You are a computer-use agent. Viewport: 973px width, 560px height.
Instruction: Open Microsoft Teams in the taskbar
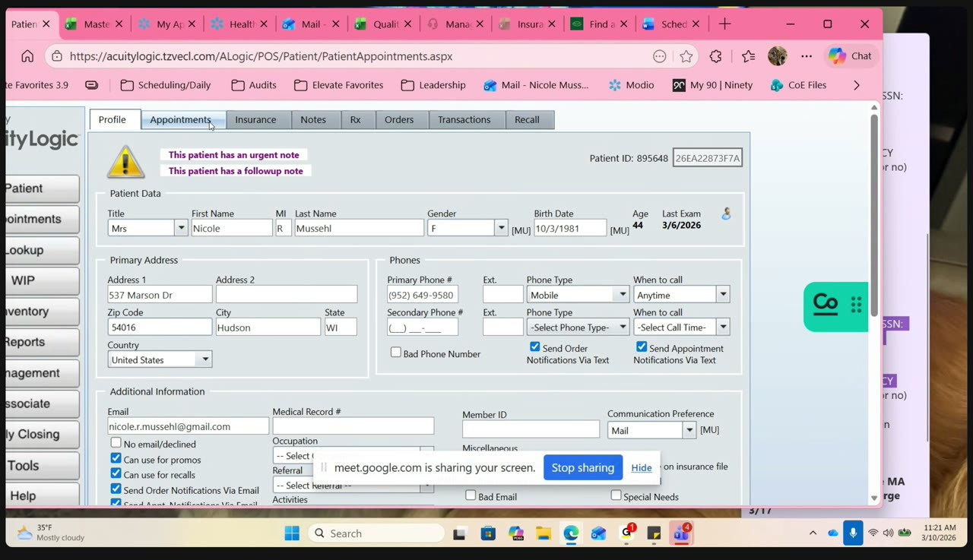click(681, 533)
